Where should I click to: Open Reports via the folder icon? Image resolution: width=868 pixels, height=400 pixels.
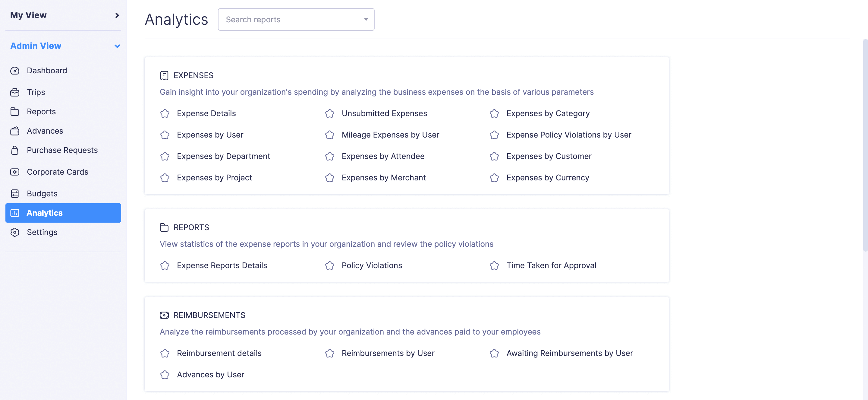pos(15,111)
